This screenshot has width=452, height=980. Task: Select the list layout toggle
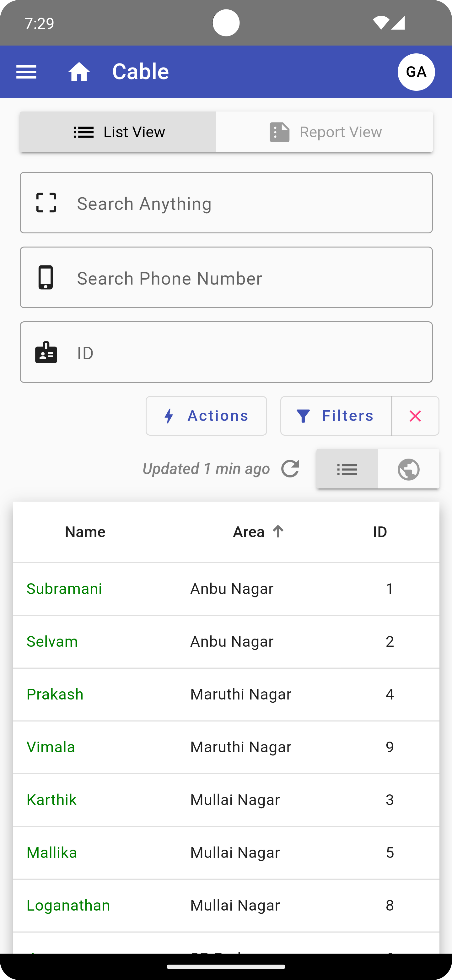347,469
